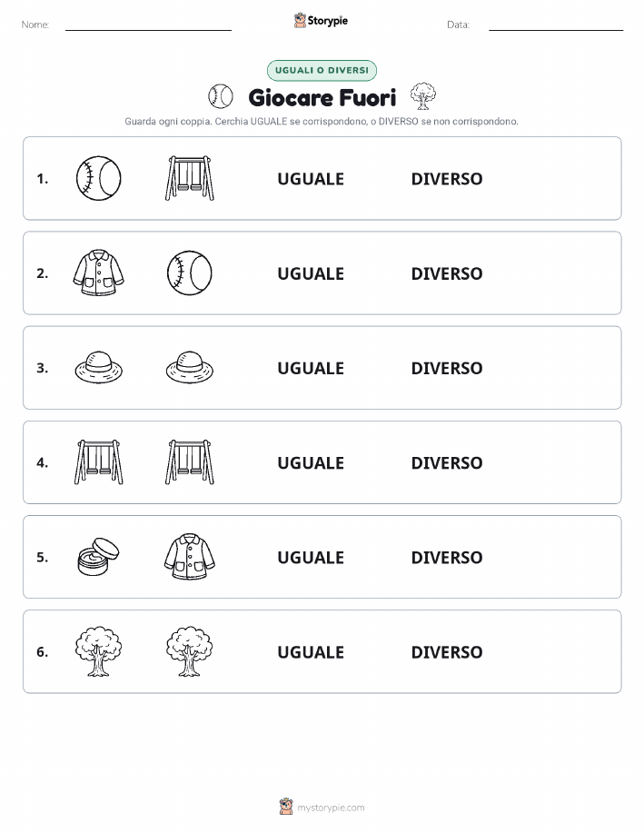644x833 pixels.
Task: Select DIVERSO for row 1
Action: pyautogui.click(x=447, y=178)
